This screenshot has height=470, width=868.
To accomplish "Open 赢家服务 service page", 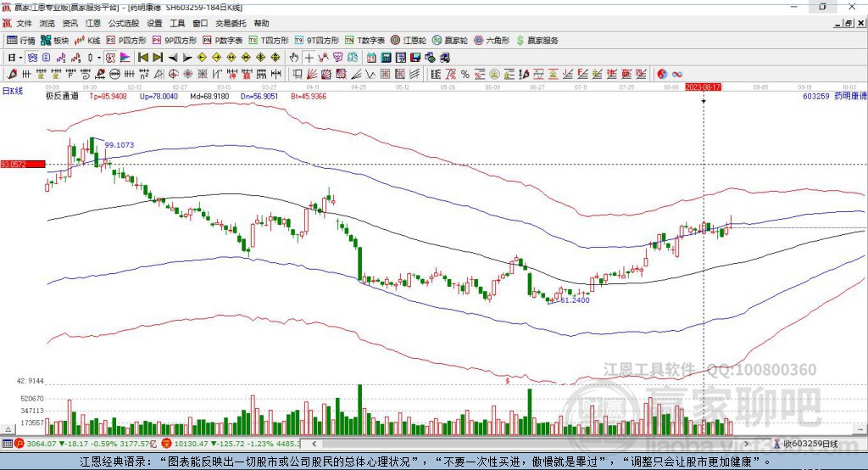I will click(x=537, y=41).
